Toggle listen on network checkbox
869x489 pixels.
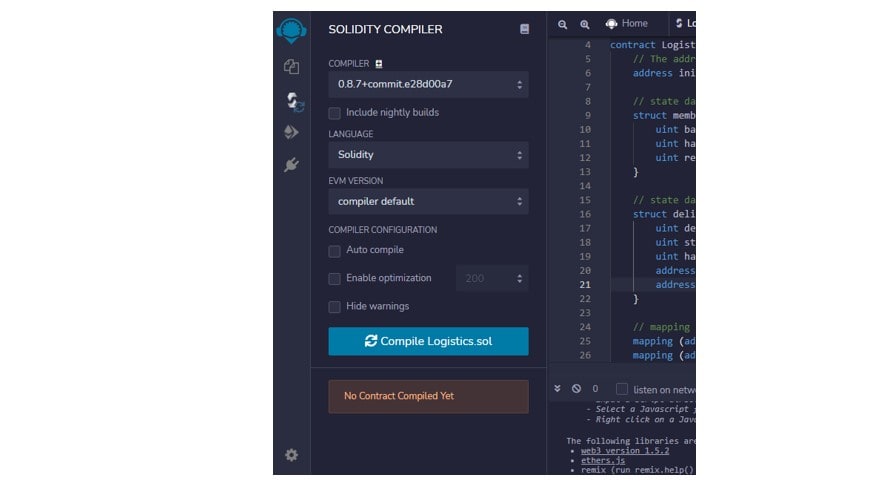tap(622, 389)
